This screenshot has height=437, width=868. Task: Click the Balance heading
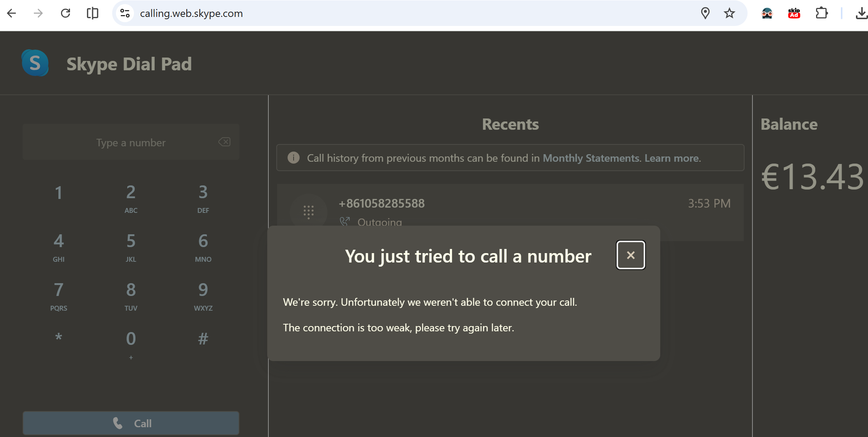789,124
